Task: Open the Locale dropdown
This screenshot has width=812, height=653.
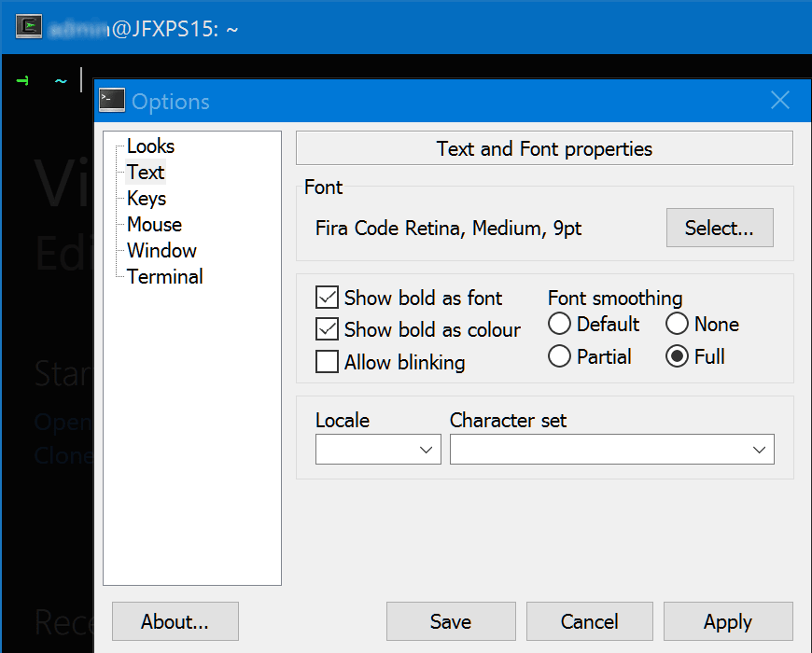Action: tap(378, 449)
